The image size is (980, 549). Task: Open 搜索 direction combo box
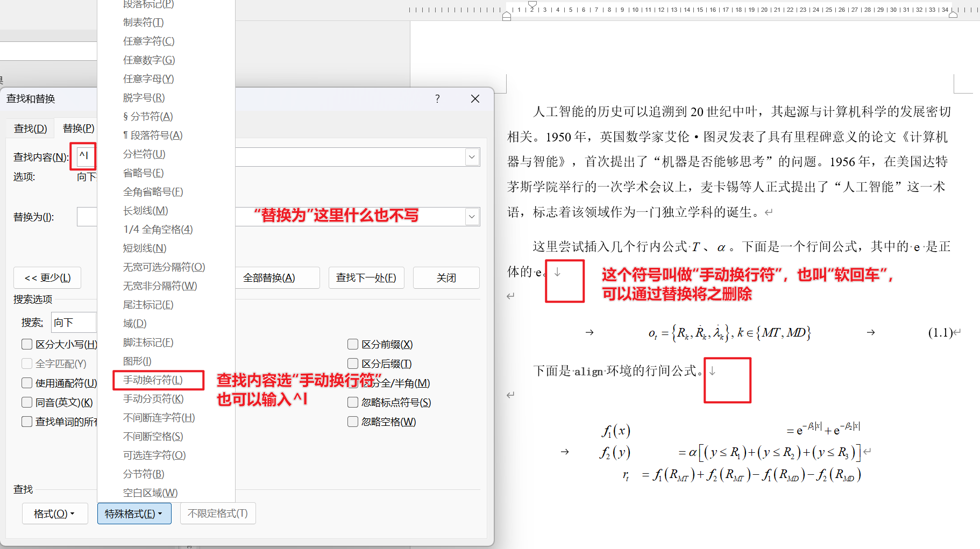click(74, 323)
